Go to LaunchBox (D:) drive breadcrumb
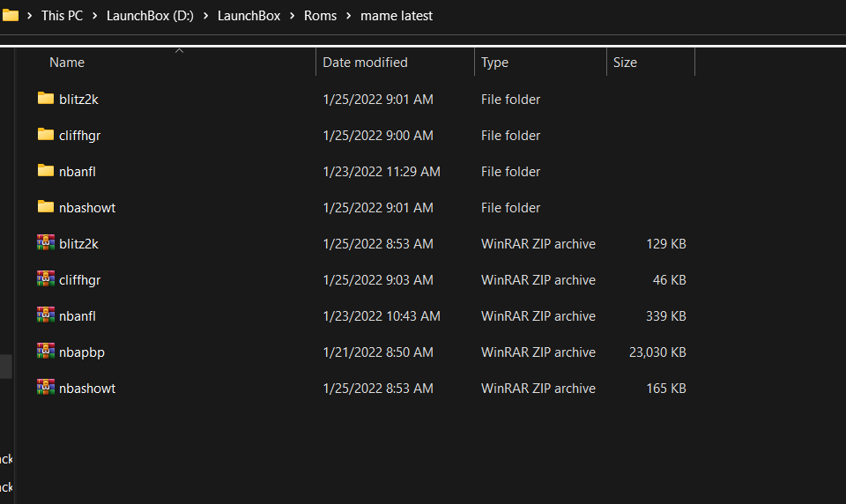This screenshot has width=846, height=504. [x=150, y=16]
